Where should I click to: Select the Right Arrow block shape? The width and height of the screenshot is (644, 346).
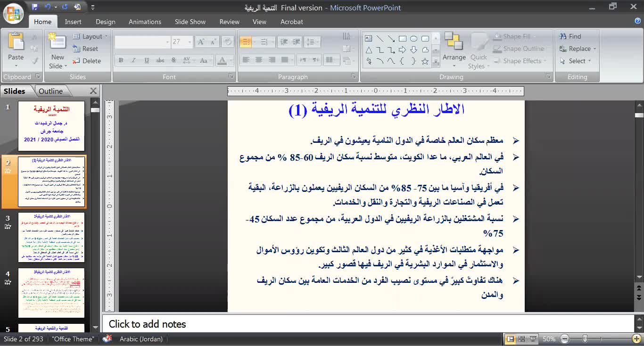click(x=402, y=49)
